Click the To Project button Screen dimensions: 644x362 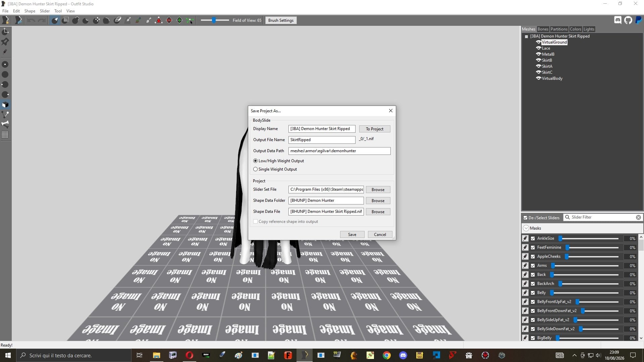click(374, 129)
